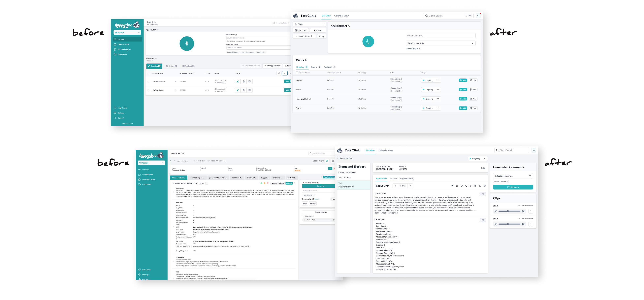Click the orange hand icon beside Retry
This screenshot has width=644, height=300.
click(x=264, y=183)
